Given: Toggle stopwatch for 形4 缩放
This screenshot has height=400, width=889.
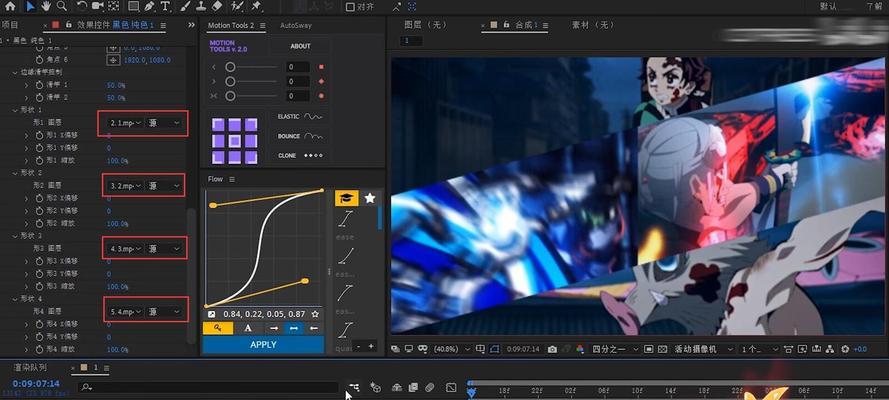Looking at the screenshot, I should tap(39, 350).
